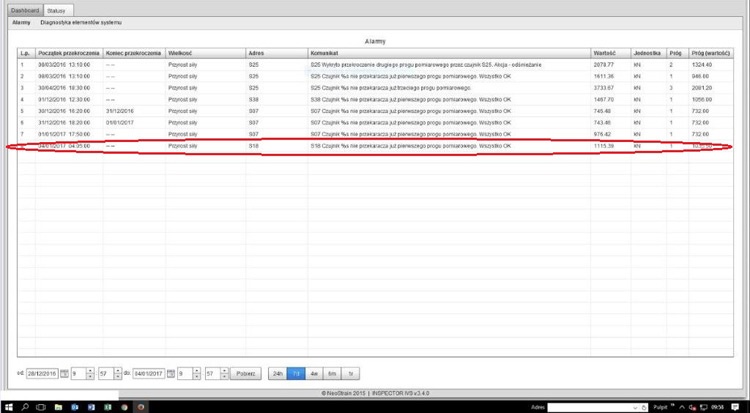Viewport: 750px width, 413px height.
Task: Toggle the 4w time range button
Action: pyautogui.click(x=314, y=373)
